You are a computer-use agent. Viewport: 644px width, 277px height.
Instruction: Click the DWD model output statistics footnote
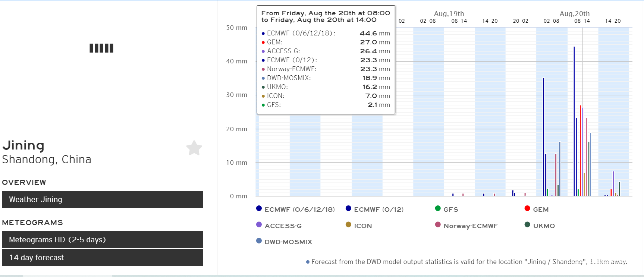click(x=467, y=262)
